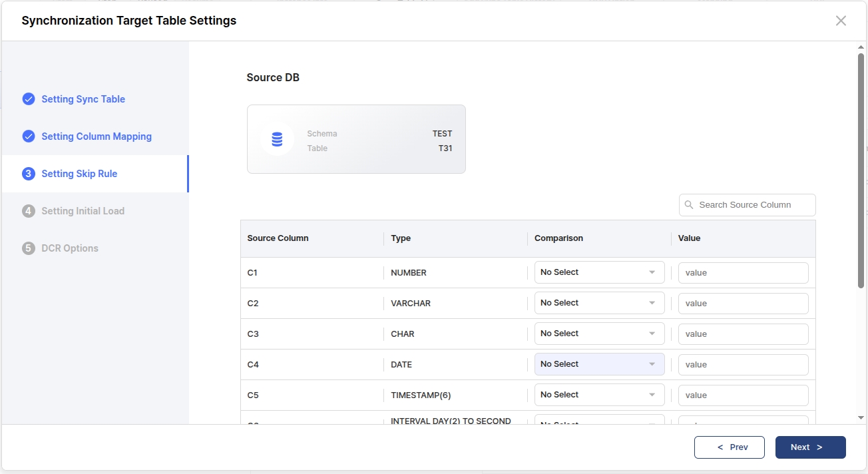Focus the value field for C3

743,334
